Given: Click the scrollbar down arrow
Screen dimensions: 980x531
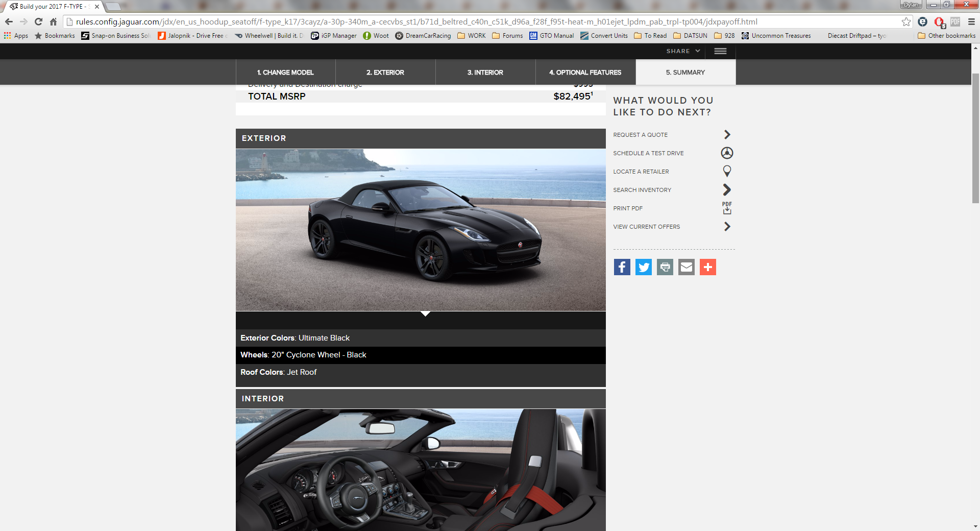Looking at the screenshot, I should coord(975,526).
